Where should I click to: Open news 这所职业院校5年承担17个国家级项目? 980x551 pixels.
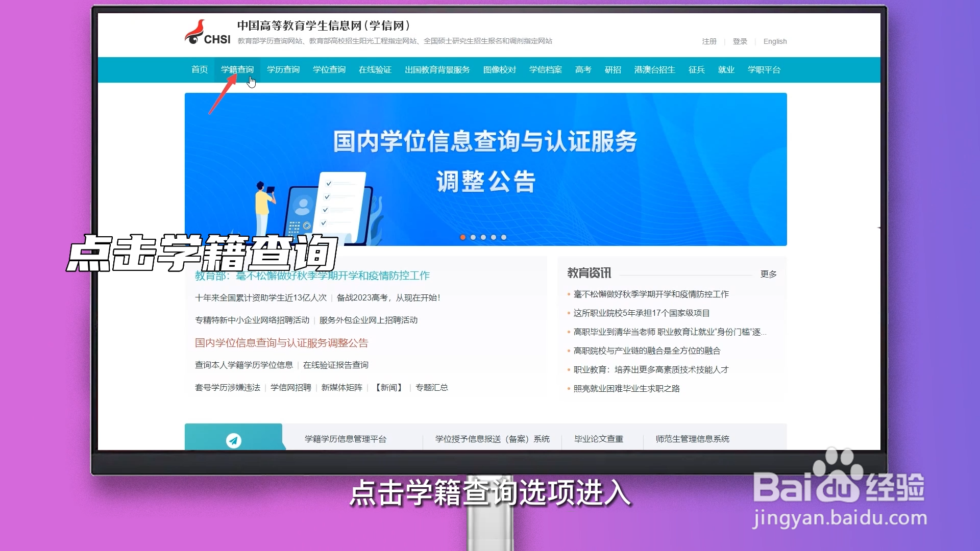click(642, 313)
